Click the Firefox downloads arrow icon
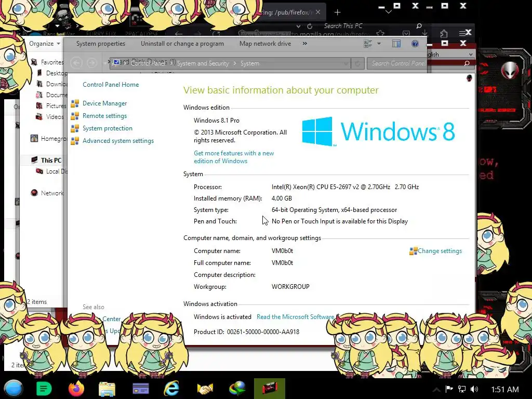This screenshot has width=532, height=399. pos(425,33)
